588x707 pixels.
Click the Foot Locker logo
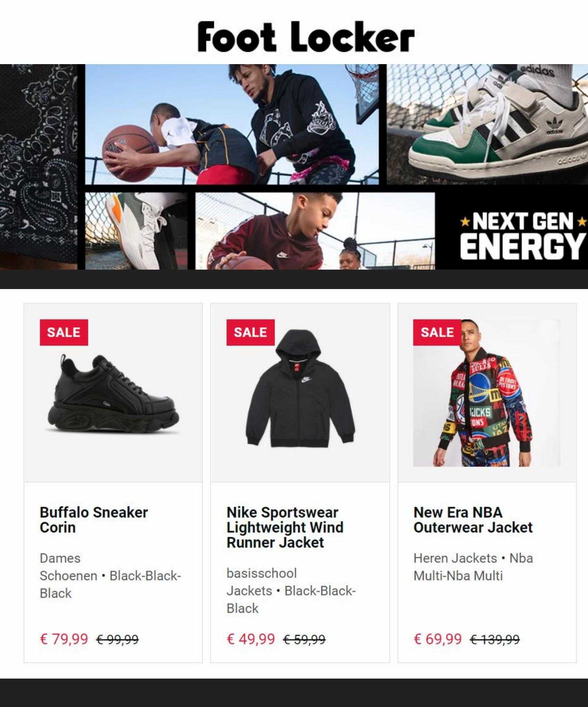[306, 36]
